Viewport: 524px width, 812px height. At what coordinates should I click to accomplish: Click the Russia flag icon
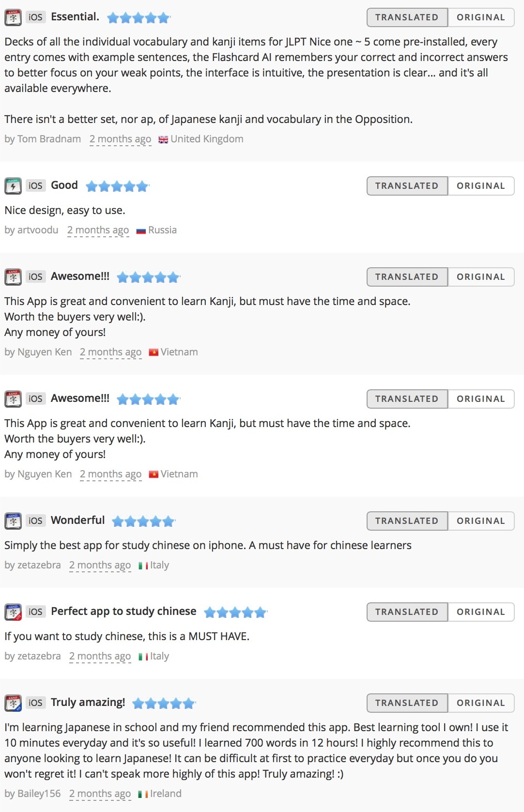pos(141,230)
